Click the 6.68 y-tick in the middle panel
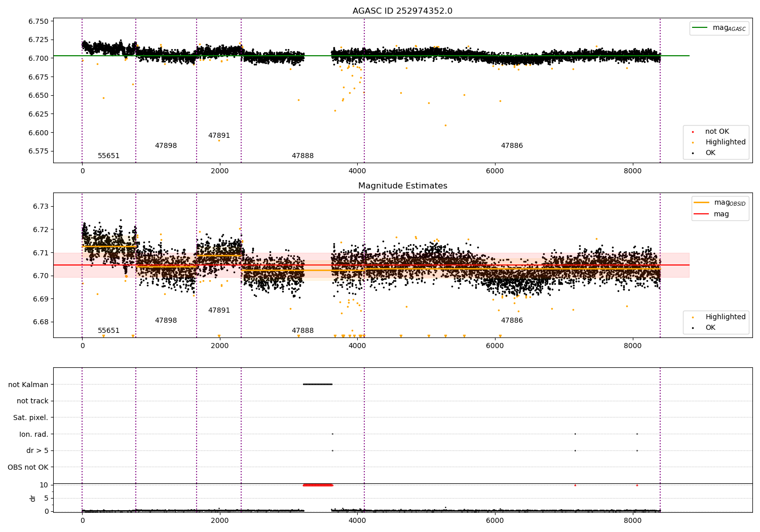 point(41,322)
